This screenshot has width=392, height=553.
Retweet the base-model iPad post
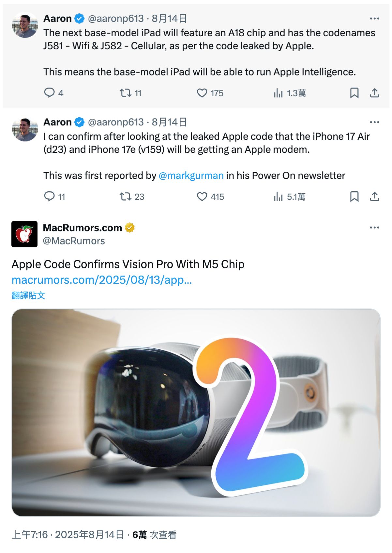tap(125, 93)
